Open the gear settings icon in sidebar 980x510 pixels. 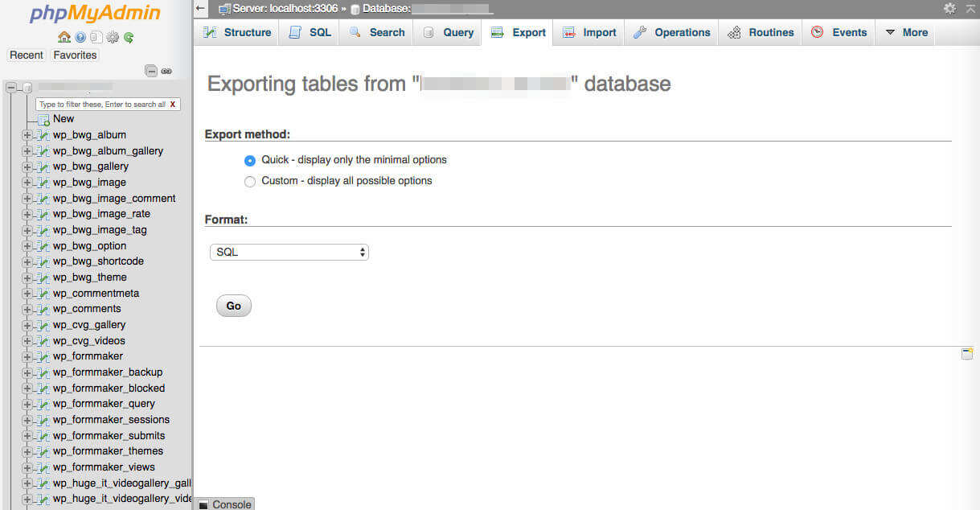pyautogui.click(x=113, y=37)
